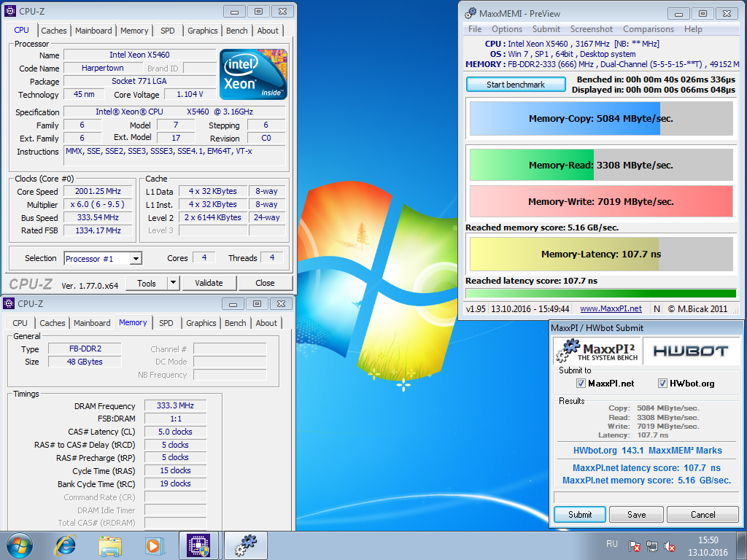
Task: Open Windows Explorer folder from taskbar
Action: coord(110,545)
